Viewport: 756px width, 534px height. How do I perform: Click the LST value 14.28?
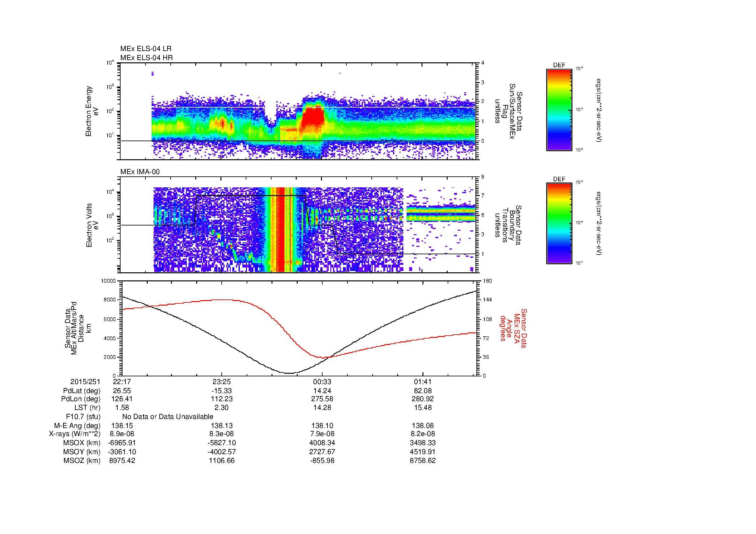[x=322, y=408]
